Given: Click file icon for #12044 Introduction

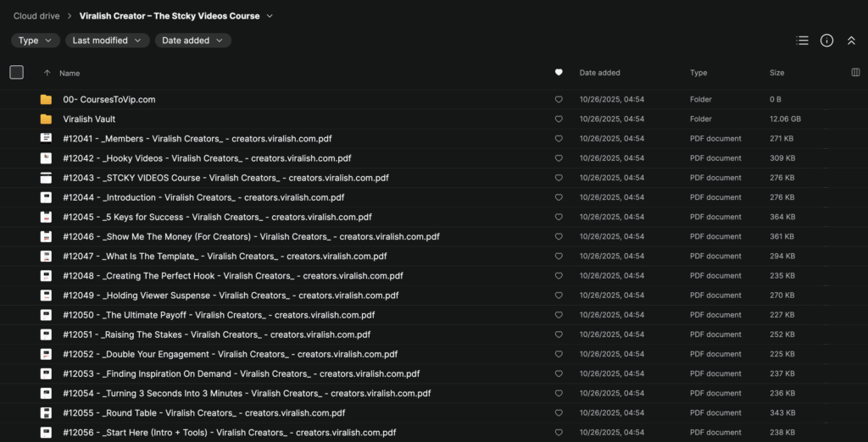Looking at the screenshot, I should [x=46, y=197].
